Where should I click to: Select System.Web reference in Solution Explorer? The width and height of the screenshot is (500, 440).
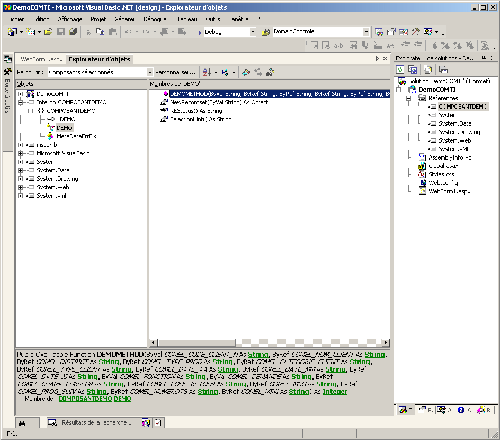(x=455, y=141)
